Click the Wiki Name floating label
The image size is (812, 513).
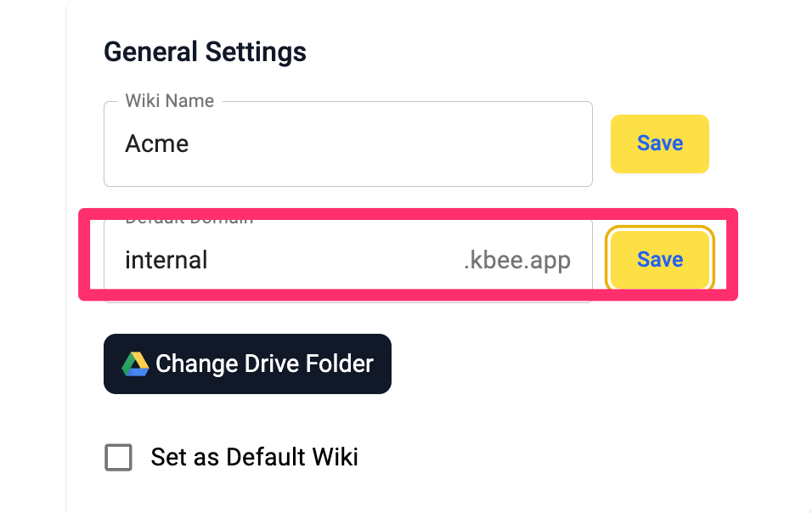click(170, 100)
